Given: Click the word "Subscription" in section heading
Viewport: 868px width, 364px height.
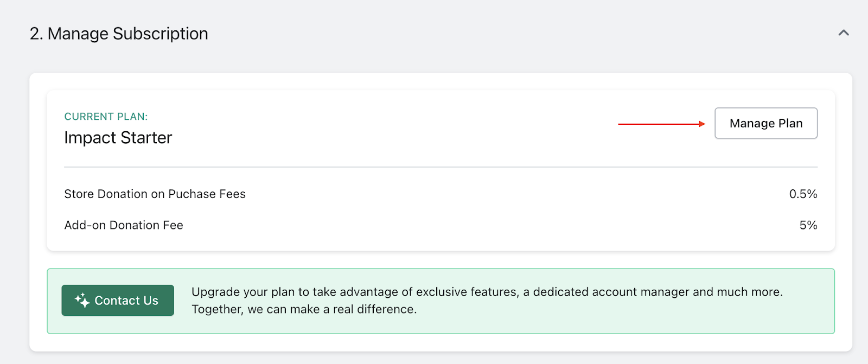Looking at the screenshot, I should point(161,34).
